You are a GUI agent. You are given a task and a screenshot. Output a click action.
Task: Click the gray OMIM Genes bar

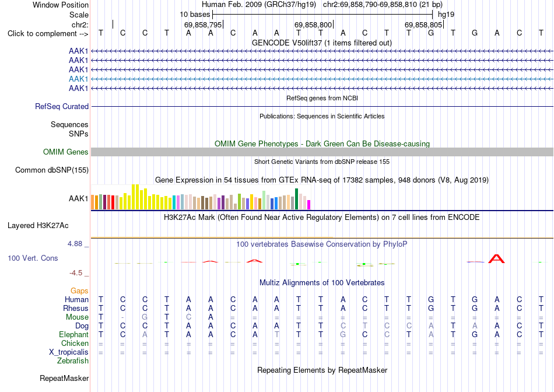pyautogui.click(x=322, y=152)
